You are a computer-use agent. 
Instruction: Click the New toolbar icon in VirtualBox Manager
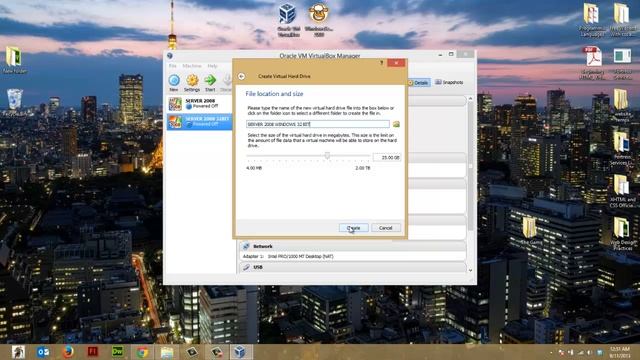click(x=174, y=83)
